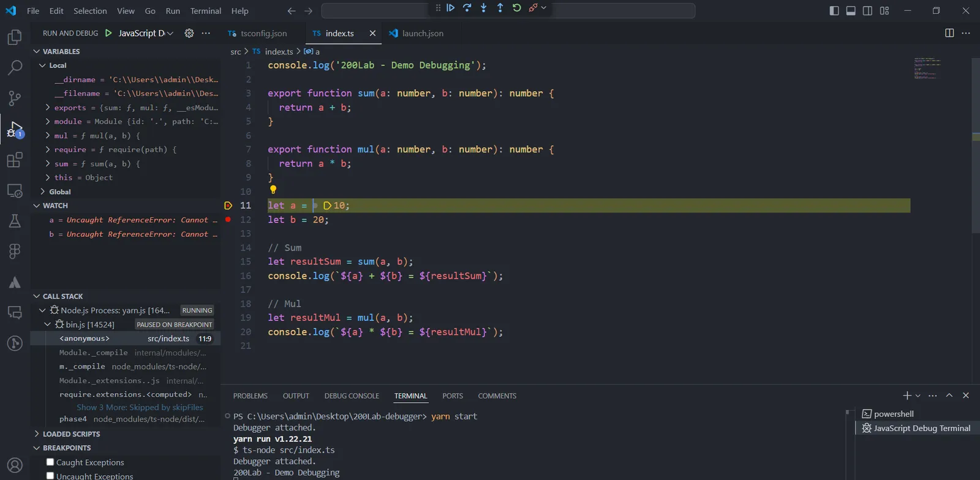Customize layout icon in title bar
The image size is (980, 480).
point(884,10)
